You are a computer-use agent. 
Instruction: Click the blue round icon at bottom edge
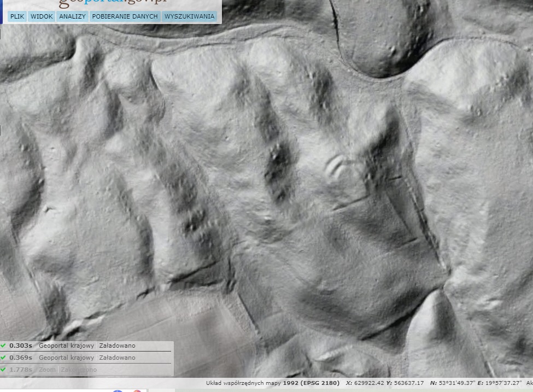coord(118,390)
